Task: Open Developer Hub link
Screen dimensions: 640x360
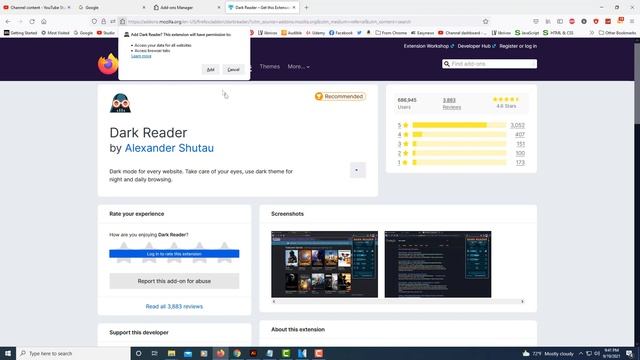Action: click(476, 46)
